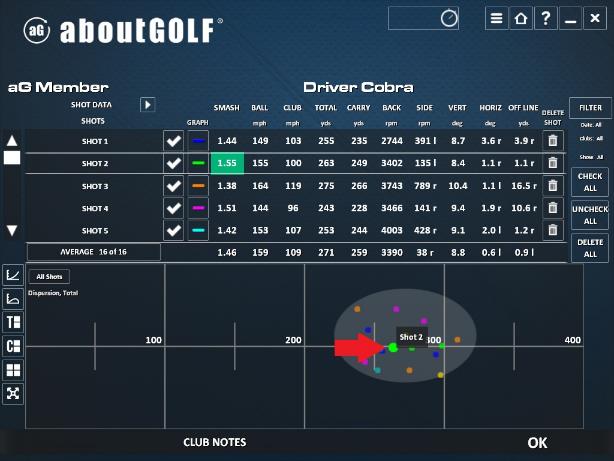Click Uncheck All button
This screenshot has height=461, width=614.
590,215
